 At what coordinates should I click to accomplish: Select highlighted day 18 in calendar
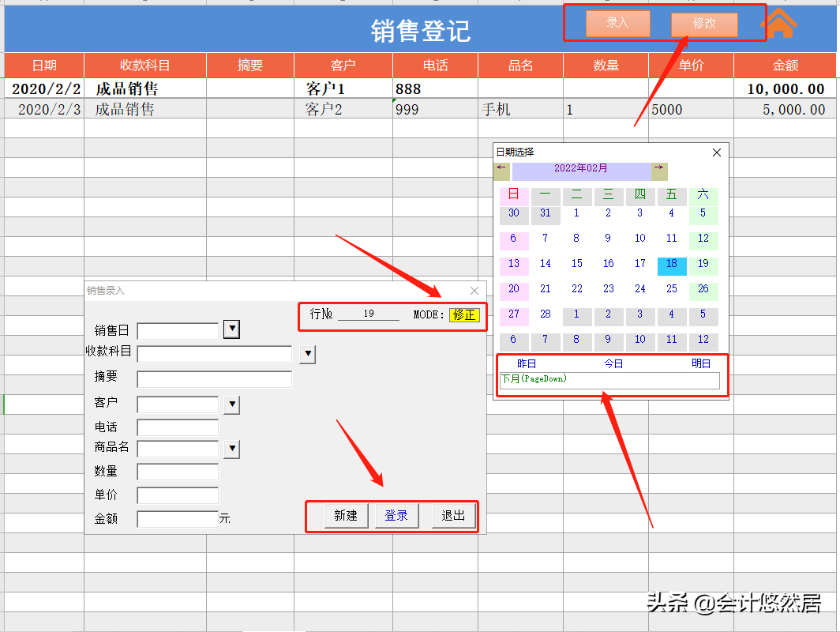click(672, 264)
